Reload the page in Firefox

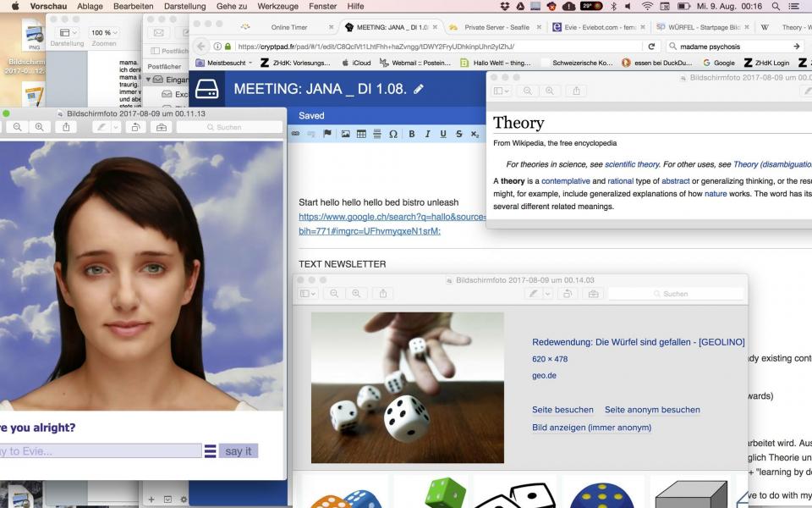(651, 47)
